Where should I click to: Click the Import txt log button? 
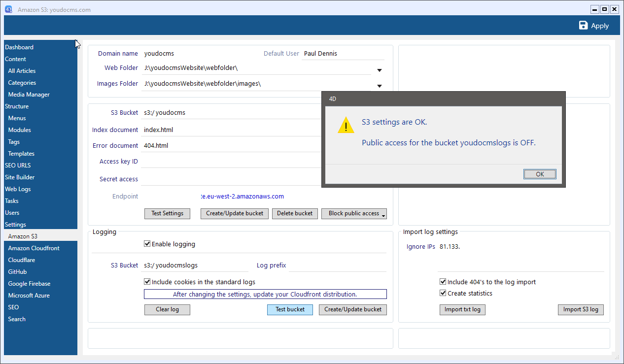462,309
